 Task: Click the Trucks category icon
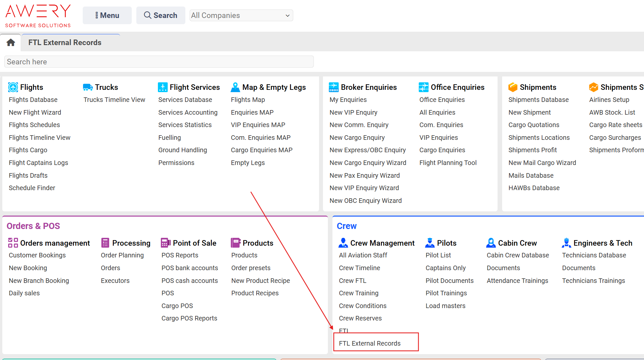click(x=88, y=87)
